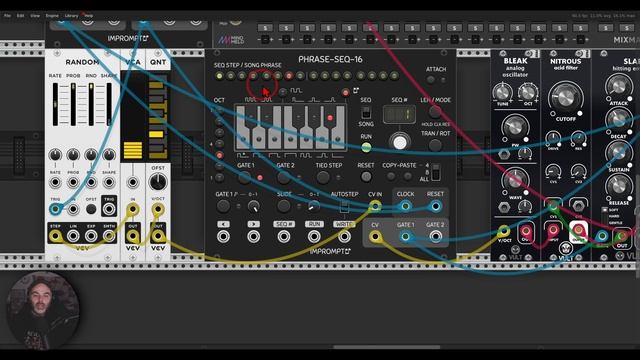Image resolution: width=640 pixels, height=360 pixels.
Task: Click the GATE 1 probability button
Action: tap(223, 207)
